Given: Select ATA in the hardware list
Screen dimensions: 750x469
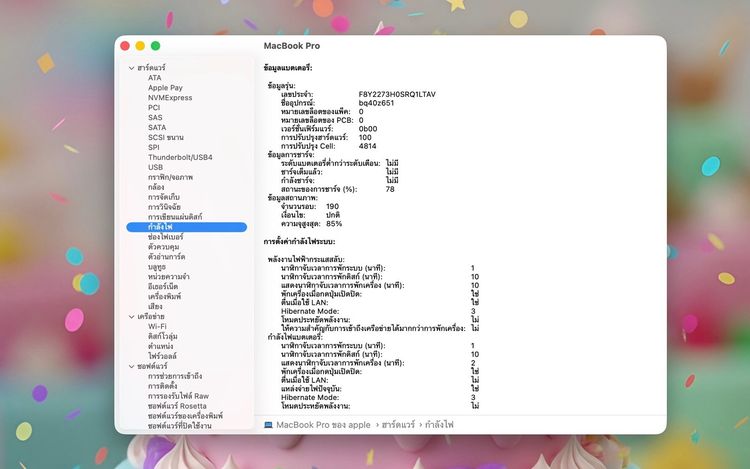Looking at the screenshot, I should [154, 77].
